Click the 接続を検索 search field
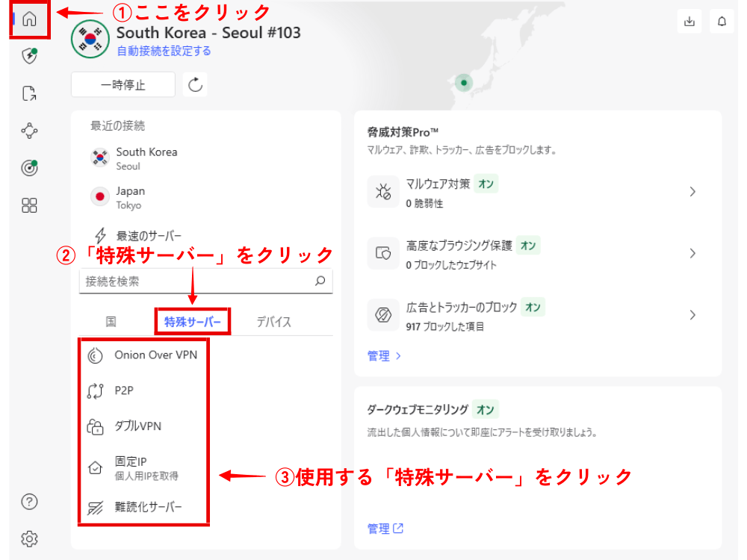747x560 pixels. 198,281
